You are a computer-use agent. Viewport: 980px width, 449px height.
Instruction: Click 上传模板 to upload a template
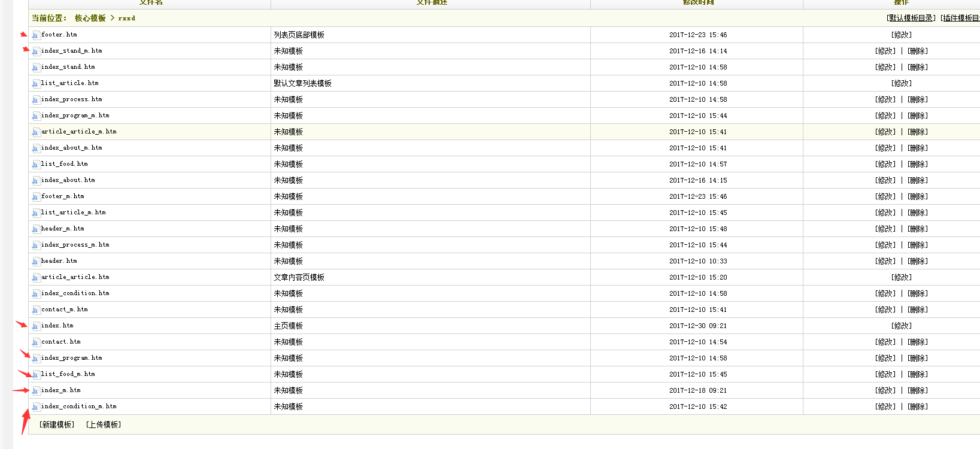click(104, 424)
